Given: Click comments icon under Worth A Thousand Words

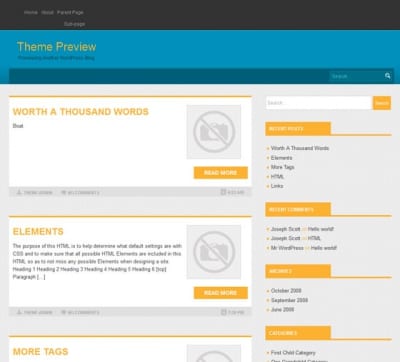Looking at the screenshot, I should click(63, 192).
